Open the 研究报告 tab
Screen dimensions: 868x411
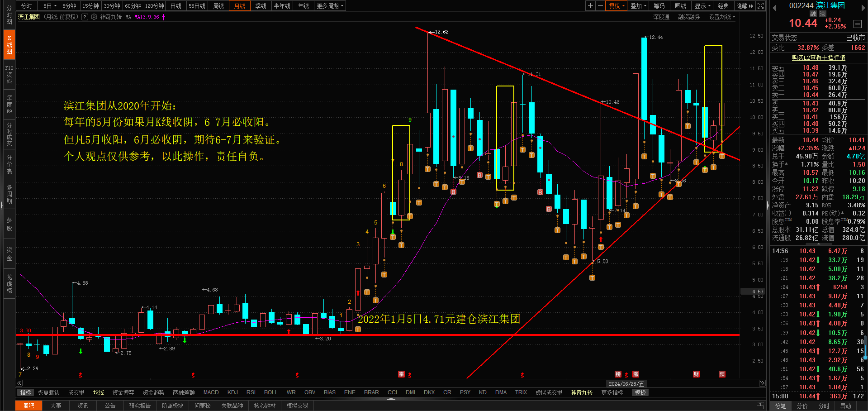140,406
